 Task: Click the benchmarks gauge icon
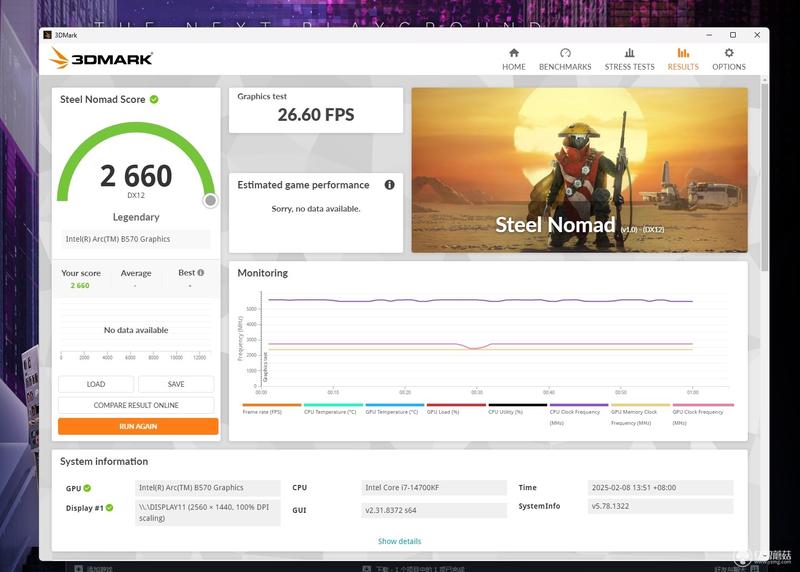(x=565, y=53)
